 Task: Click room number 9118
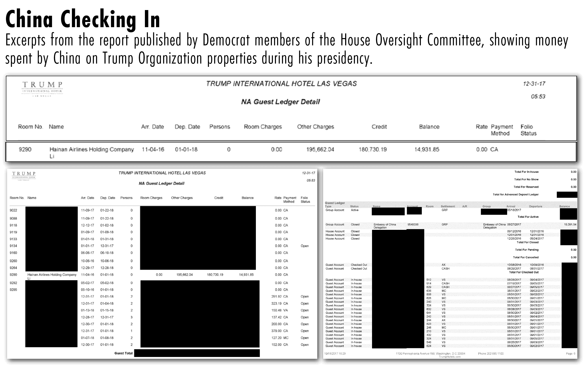(x=13, y=225)
